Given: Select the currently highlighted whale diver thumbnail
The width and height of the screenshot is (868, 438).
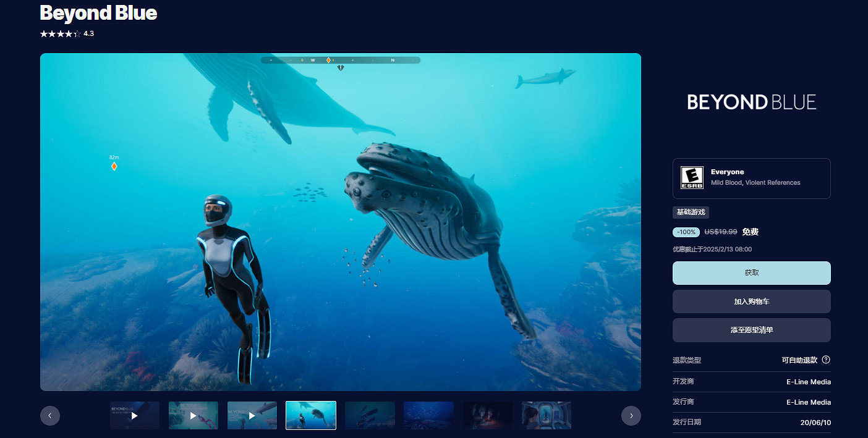Looking at the screenshot, I should [x=311, y=416].
